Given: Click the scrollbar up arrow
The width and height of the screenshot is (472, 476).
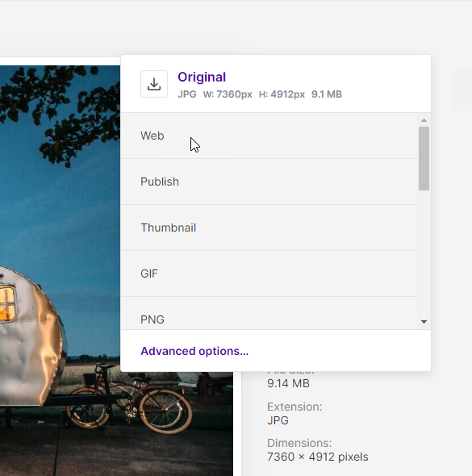Looking at the screenshot, I should pyautogui.click(x=424, y=120).
